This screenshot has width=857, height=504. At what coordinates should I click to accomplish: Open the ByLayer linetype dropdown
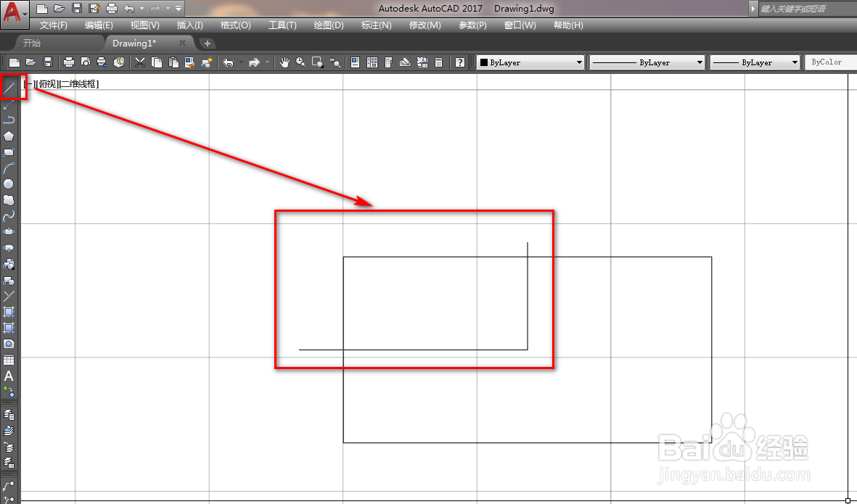pyautogui.click(x=647, y=62)
